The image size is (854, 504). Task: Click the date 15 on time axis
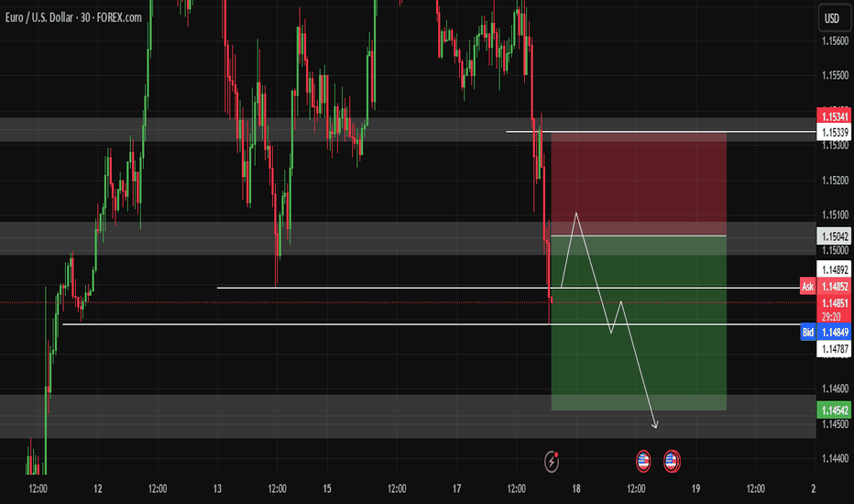click(x=327, y=488)
